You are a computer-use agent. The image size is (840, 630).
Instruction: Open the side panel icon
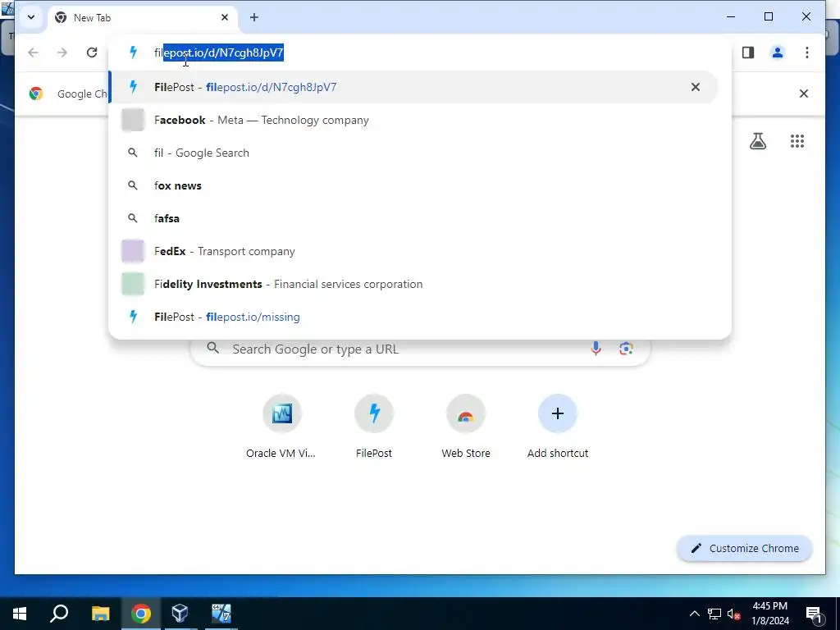point(748,52)
